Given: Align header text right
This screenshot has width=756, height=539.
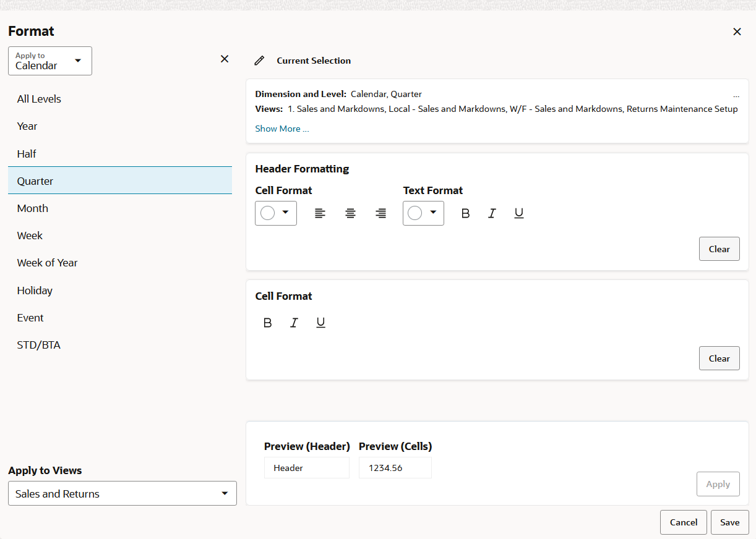Looking at the screenshot, I should [381, 213].
